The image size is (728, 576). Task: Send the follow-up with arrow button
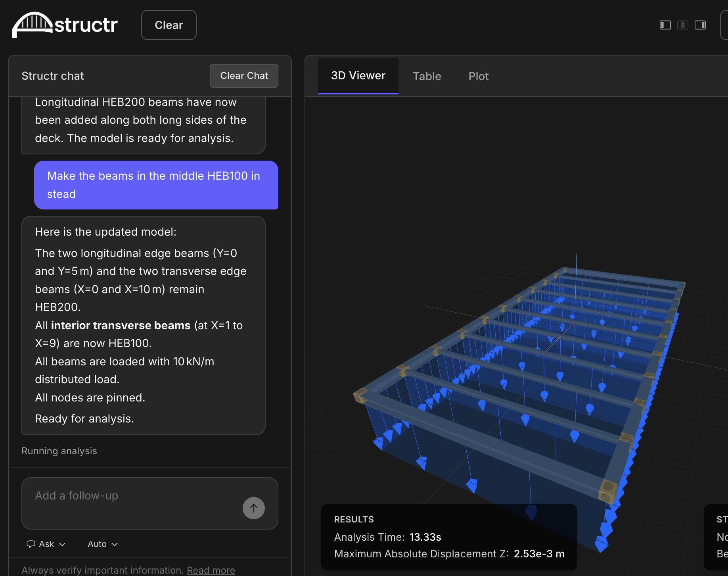click(x=253, y=508)
